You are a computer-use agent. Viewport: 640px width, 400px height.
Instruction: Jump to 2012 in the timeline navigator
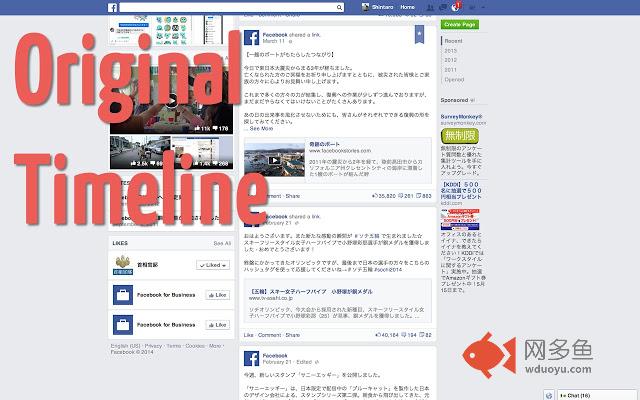(451, 60)
